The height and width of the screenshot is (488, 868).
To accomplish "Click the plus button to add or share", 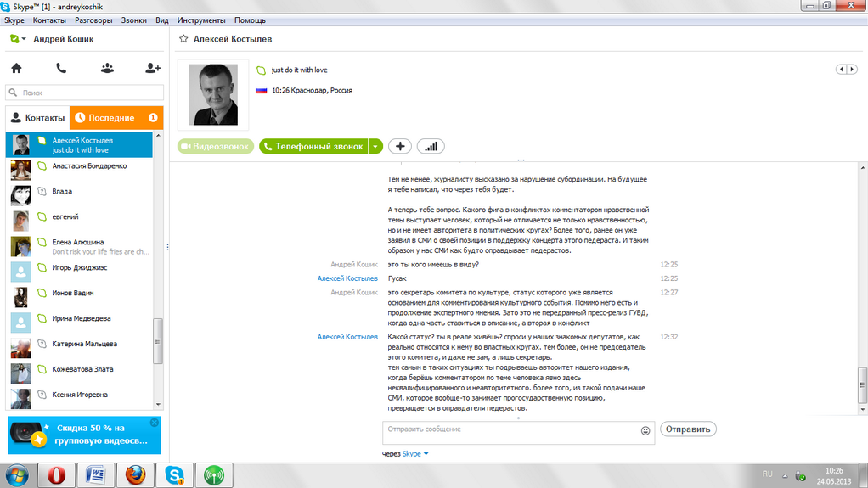I will pos(400,146).
